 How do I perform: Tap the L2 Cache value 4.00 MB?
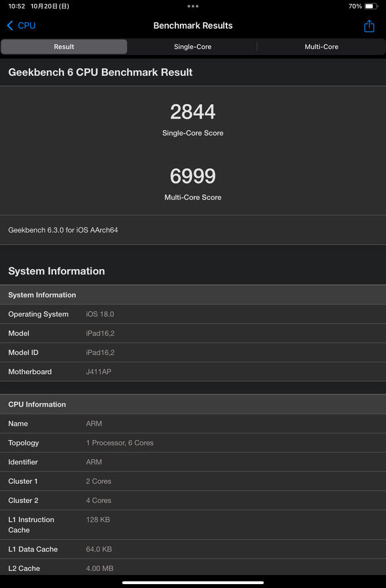[x=99, y=568]
